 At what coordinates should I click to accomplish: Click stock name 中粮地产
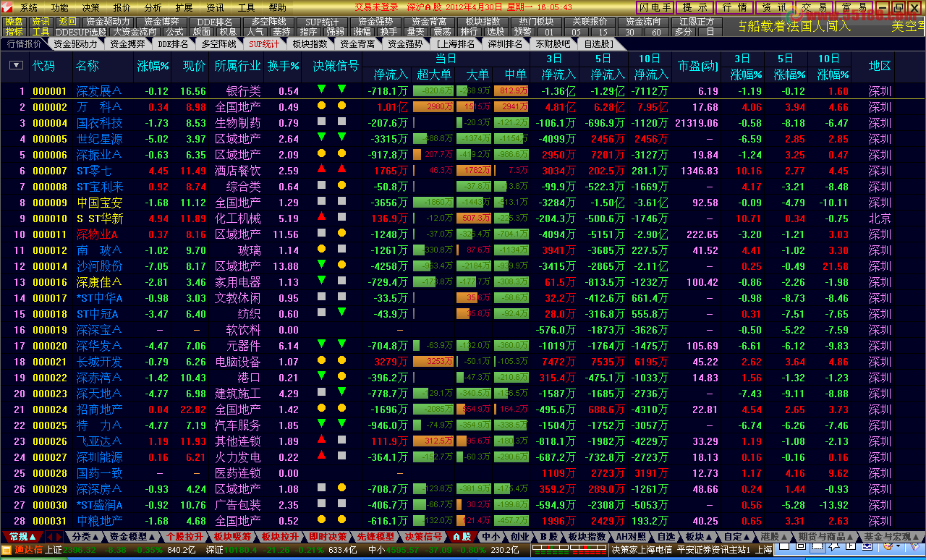coord(99,521)
